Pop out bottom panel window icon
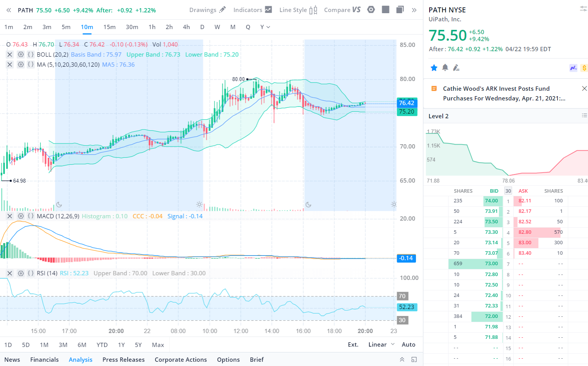Image resolution: width=588 pixels, height=366 pixels. [x=414, y=359]
